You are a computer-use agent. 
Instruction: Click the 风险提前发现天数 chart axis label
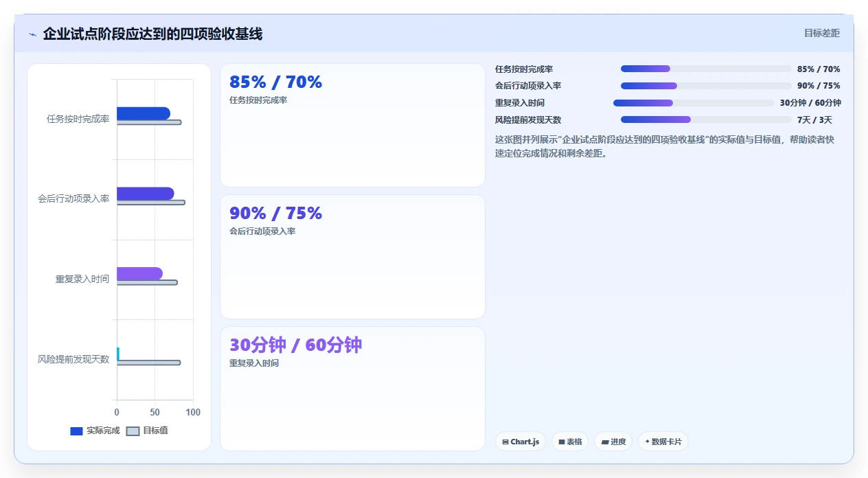tap(73, 358)
